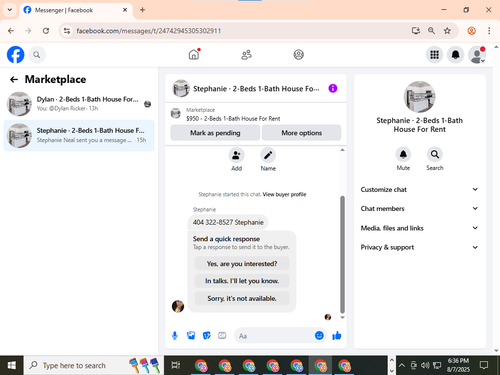Click More options button

[302, 133]
